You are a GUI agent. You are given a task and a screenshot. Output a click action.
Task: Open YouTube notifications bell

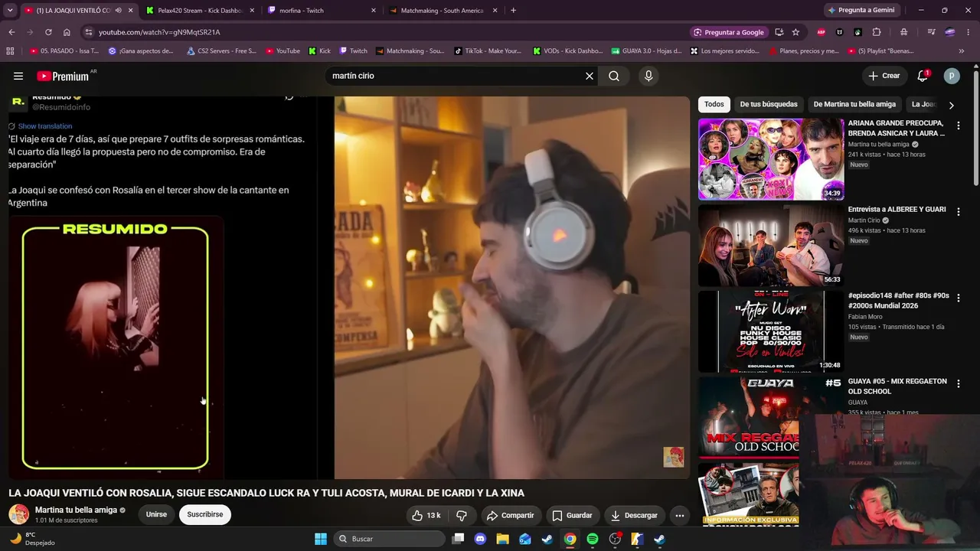pyautogui.click(x=923, y=76)
